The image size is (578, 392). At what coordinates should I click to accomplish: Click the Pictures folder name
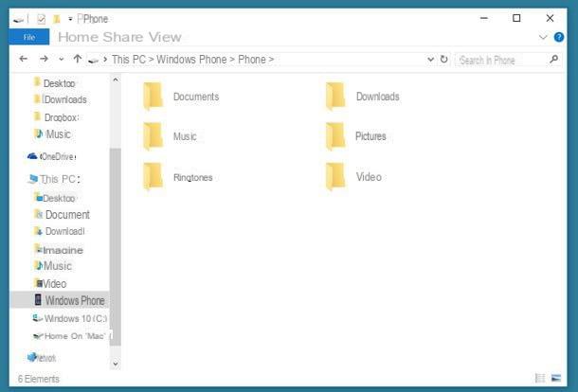370,136
